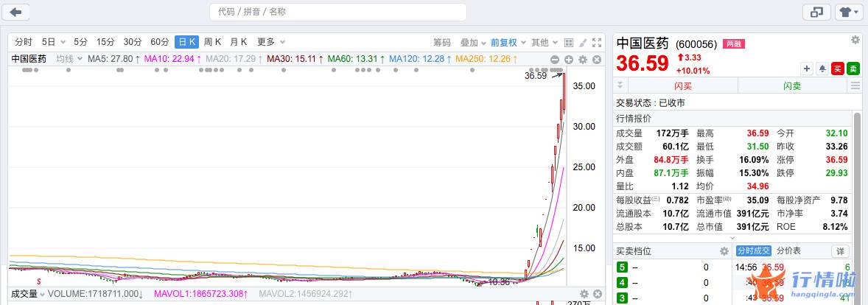Go back using the arrow button
The image size is (868, 305).
tap(15, 13)
